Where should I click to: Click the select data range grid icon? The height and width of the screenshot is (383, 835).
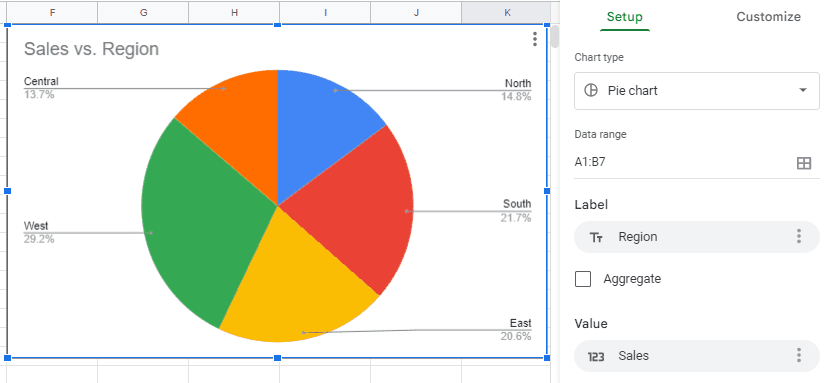[x=804, y=163]
